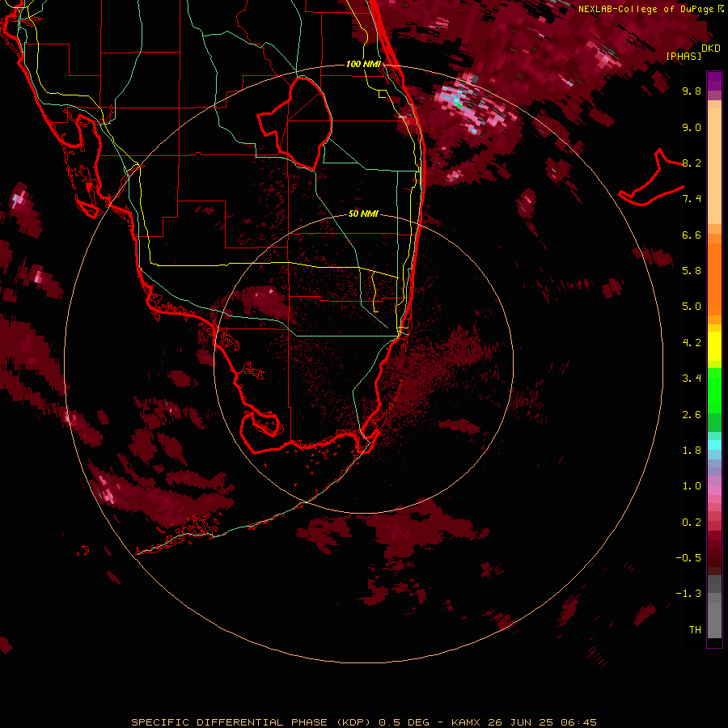Click the TH legend label

[695, 630]
